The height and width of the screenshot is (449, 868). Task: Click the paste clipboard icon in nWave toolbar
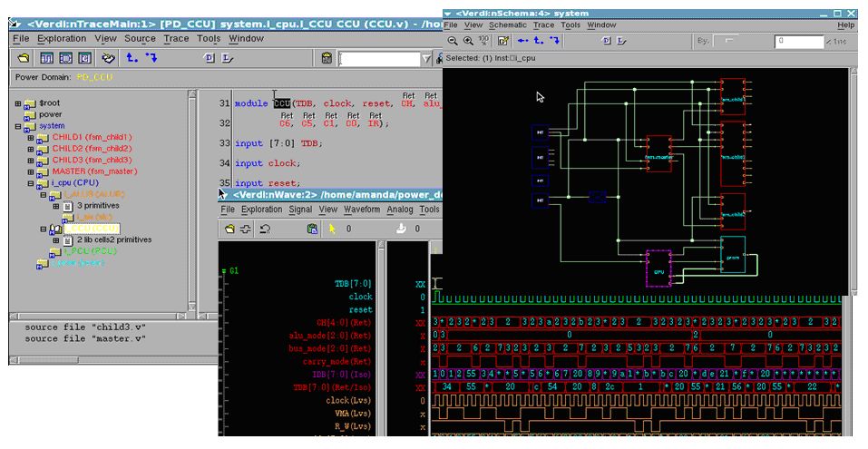coord(313,229)
